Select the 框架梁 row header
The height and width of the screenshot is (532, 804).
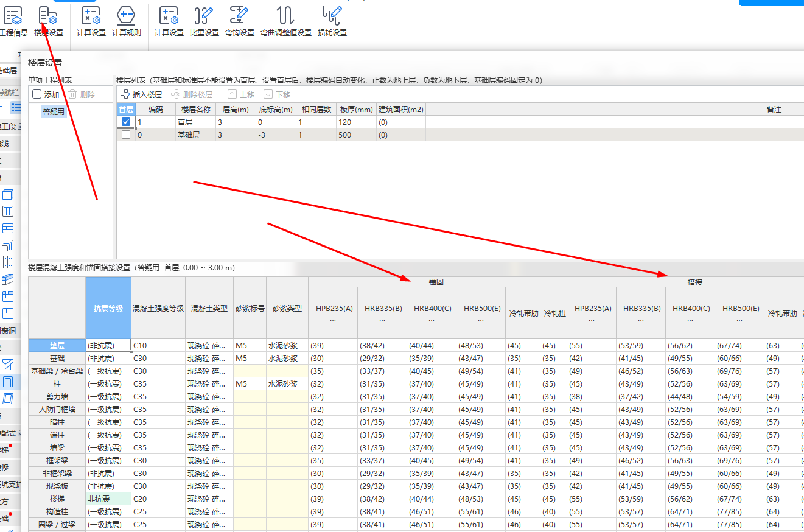[57, 460]
